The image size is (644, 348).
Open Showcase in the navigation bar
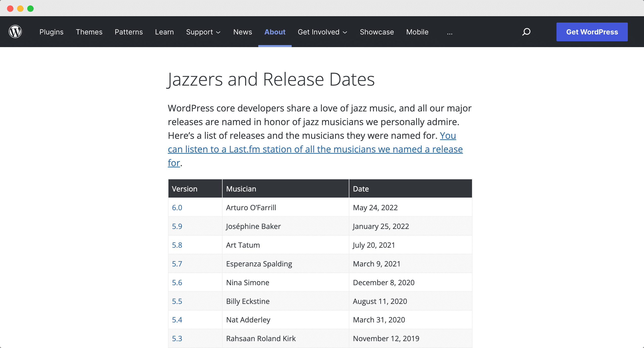point(377,32)
